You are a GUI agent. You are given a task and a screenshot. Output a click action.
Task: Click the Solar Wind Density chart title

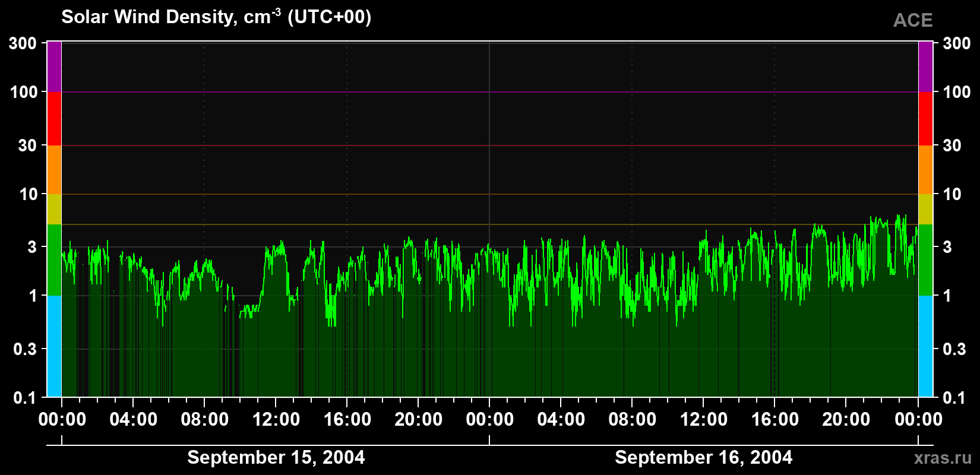pyautogui.click(x=216, y=17)
